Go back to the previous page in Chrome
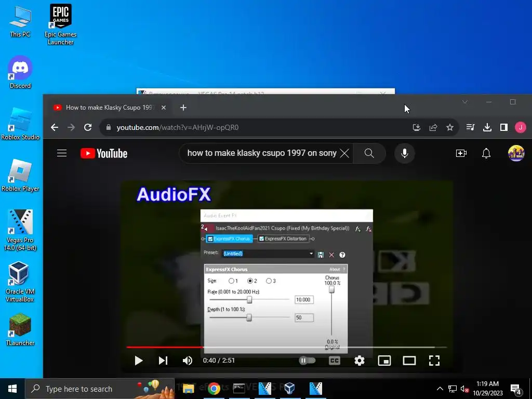This screenshot has width=532, height=399. click(55, 127)
